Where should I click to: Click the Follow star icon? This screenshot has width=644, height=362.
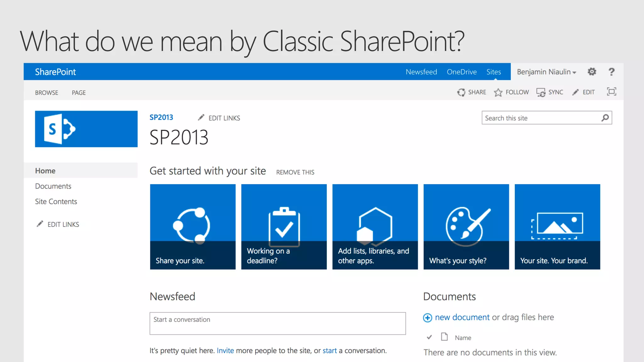point(498,92)
